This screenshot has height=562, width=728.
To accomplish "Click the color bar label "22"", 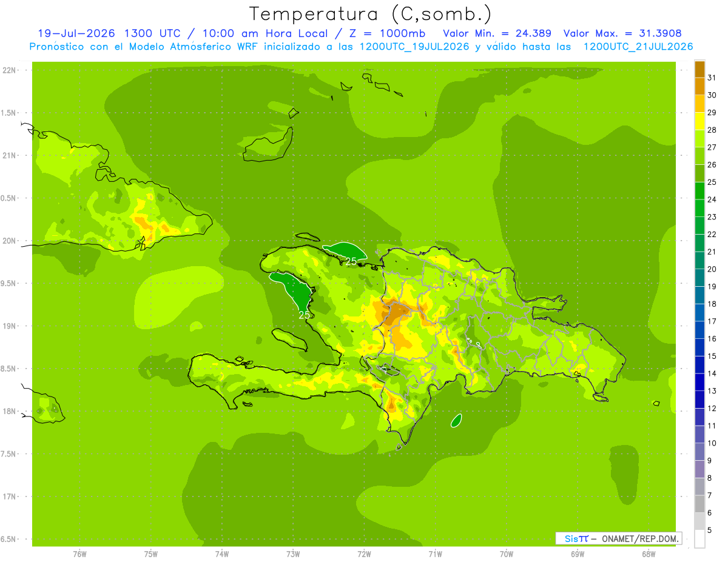I will click(713, 234).
